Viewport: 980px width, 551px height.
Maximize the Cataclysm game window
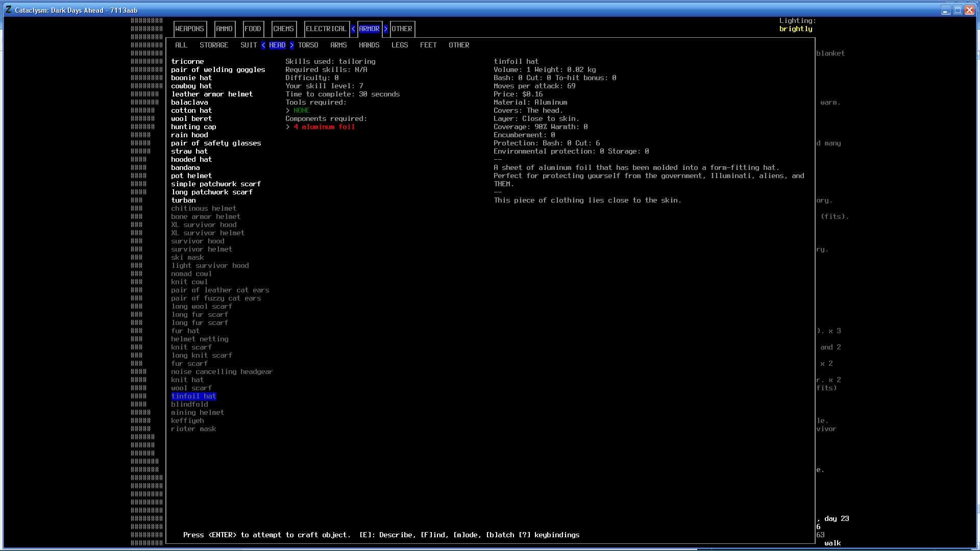958,10
